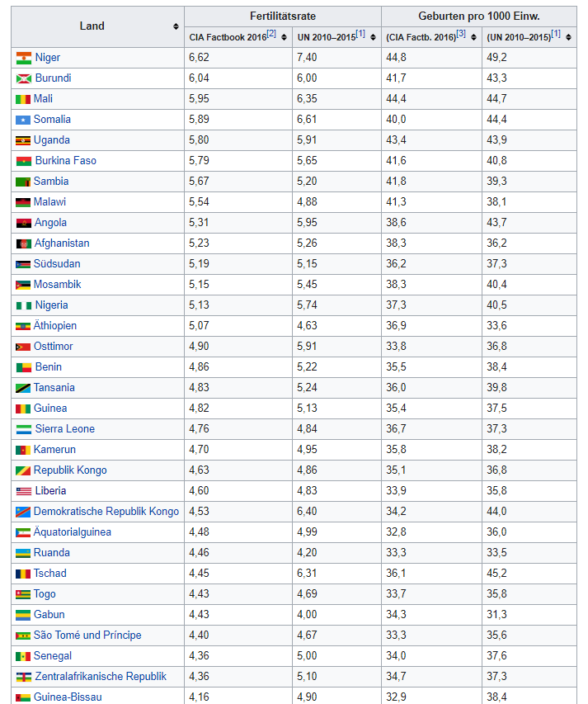This screenshot has height=704, width=588.
Task: Click the Somalia flag icon
Action: tap(23, 120)
